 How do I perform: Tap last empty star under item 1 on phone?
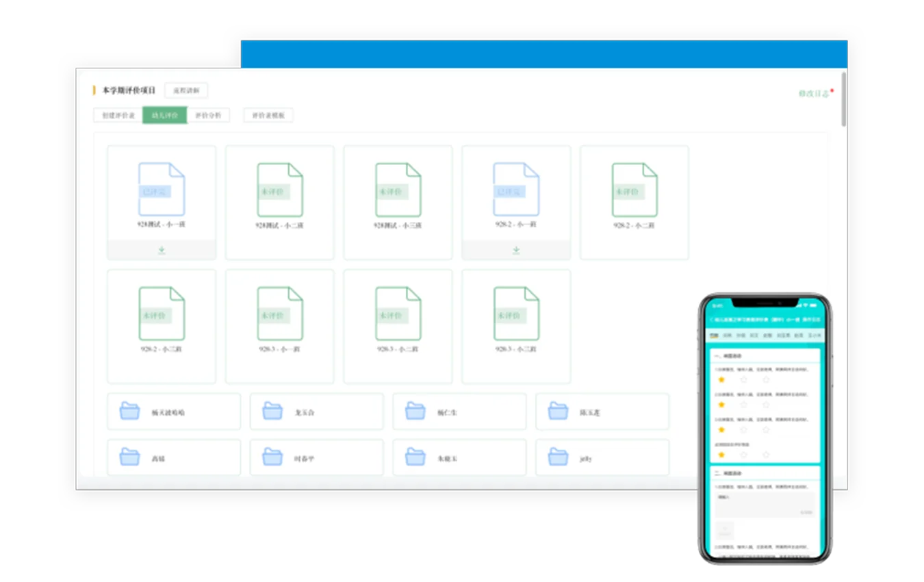pyautogui.click(x=766, y=379)
